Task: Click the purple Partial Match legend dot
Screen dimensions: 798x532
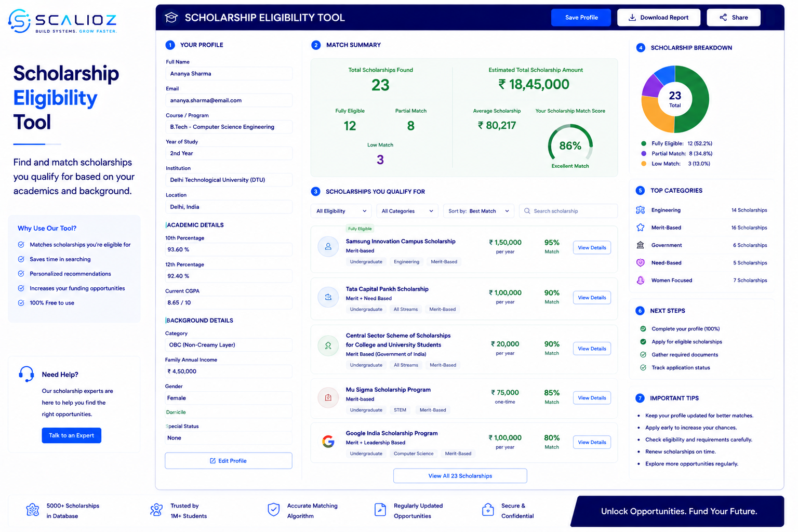Action: point(644,154)
